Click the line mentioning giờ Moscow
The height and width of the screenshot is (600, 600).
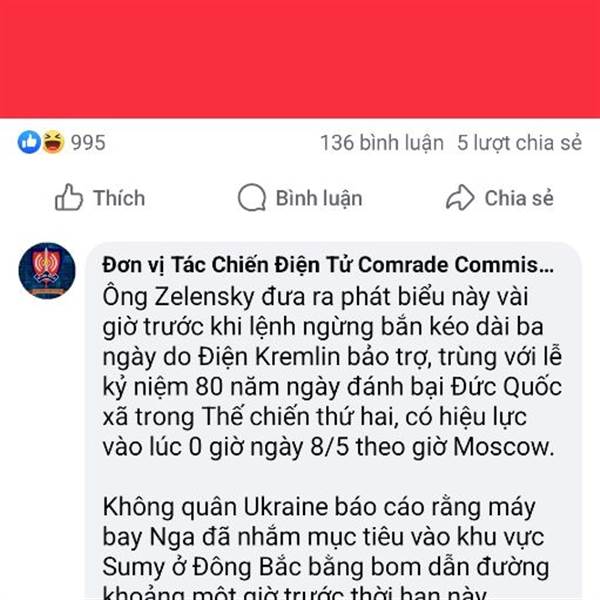pyautogui.click(x=328, y=447)
